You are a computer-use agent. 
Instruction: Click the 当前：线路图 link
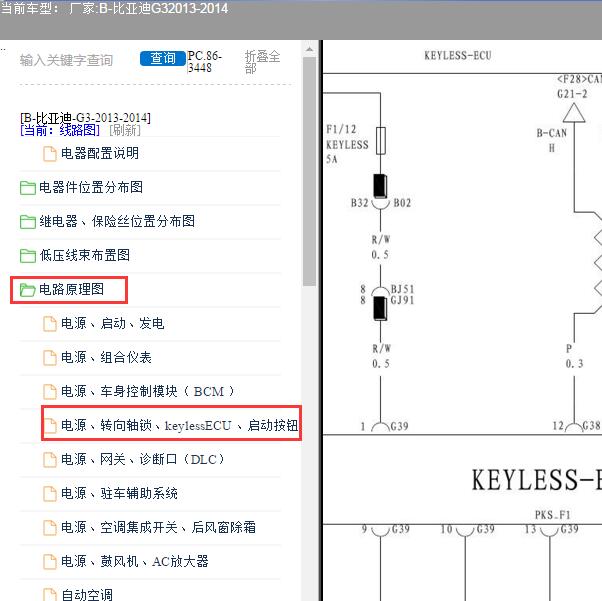coord(60,130)
